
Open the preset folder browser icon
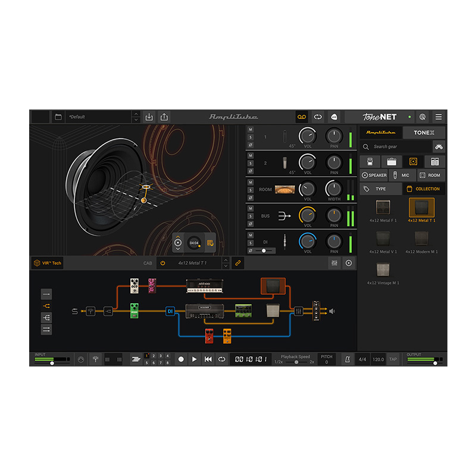coord(58,117)
